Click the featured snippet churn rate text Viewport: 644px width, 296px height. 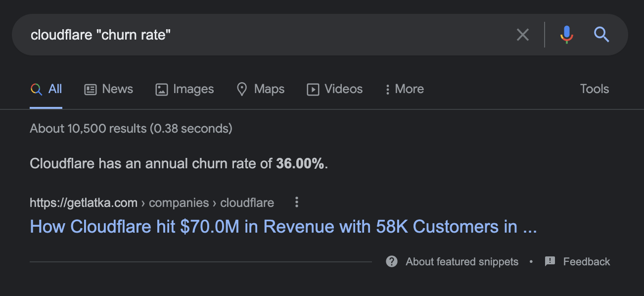(178, 163)
